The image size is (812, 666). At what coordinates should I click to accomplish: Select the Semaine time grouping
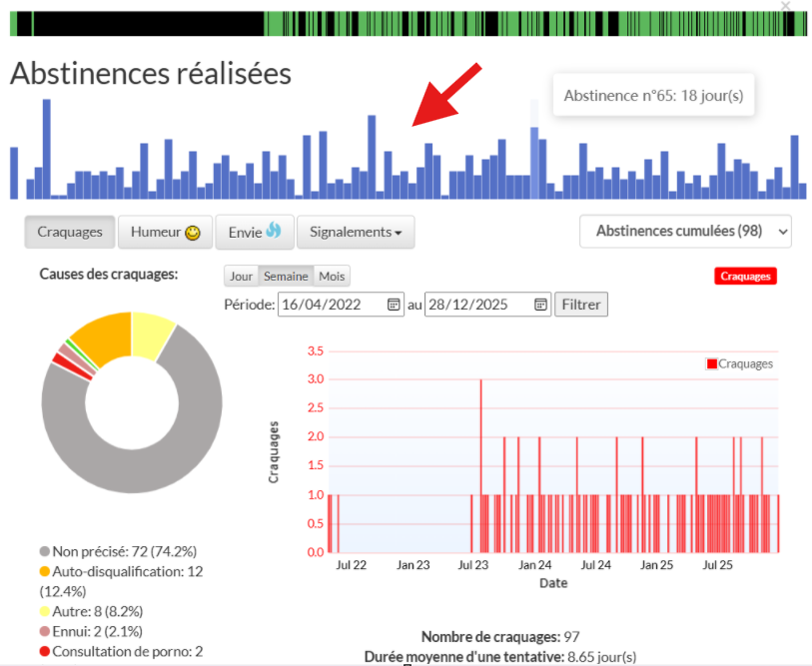[x=286, y=277]
